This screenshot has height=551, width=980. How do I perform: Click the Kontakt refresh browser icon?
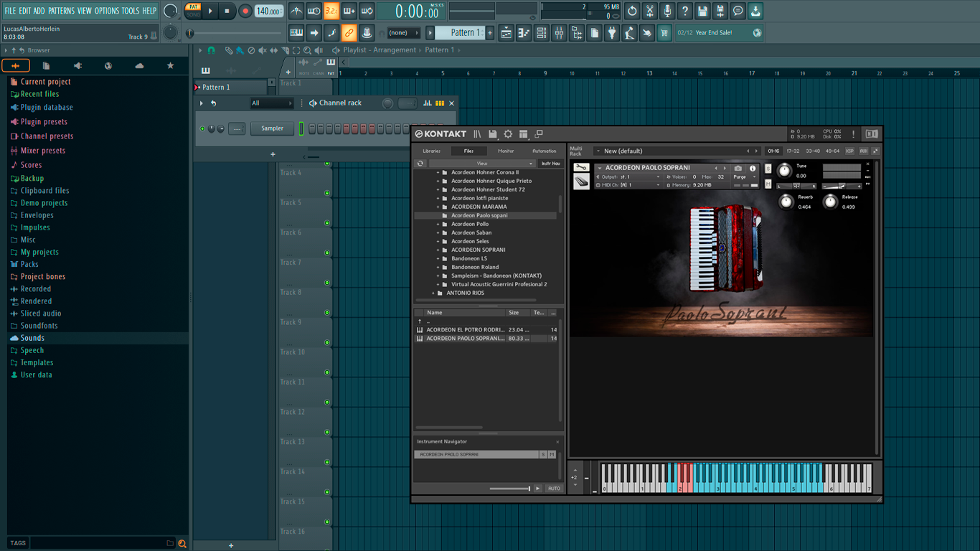pyautogui.click(x=420, y=164)
